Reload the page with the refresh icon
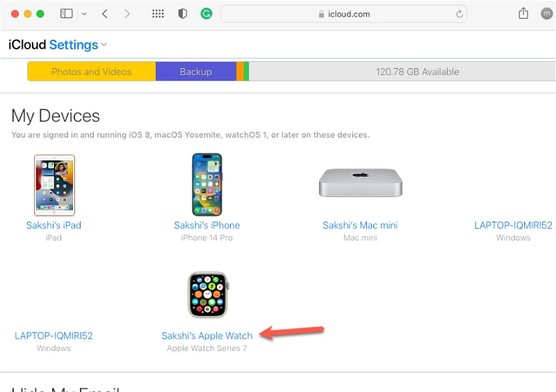This screenshot has width=556, height=392. 459,14
